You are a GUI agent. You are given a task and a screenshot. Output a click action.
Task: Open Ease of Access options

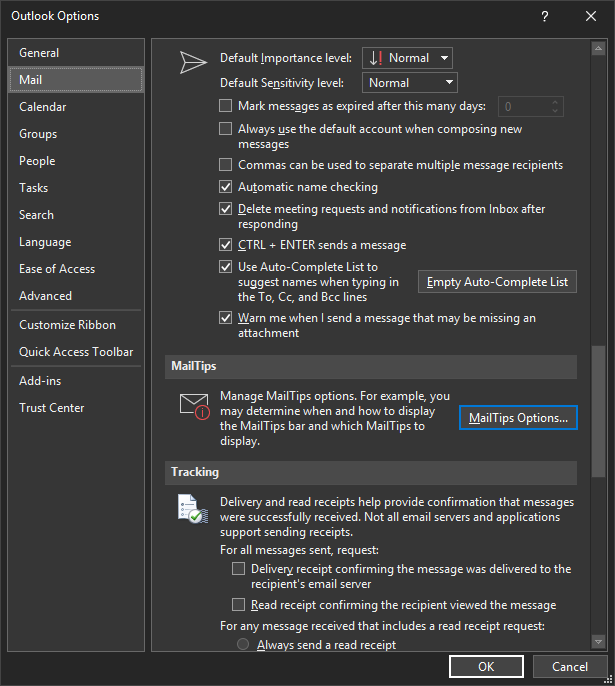[76, 269]
